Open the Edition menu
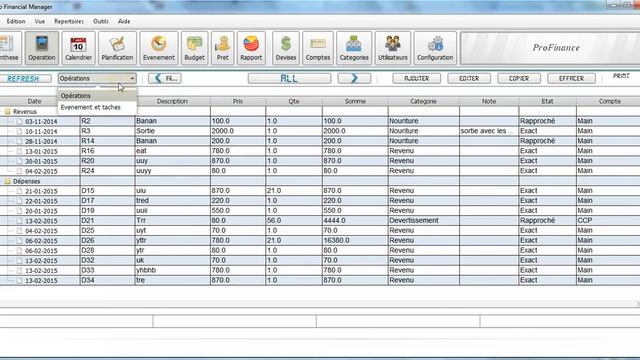The height and width of the screenshot is (360, 640). click(16, 21)
